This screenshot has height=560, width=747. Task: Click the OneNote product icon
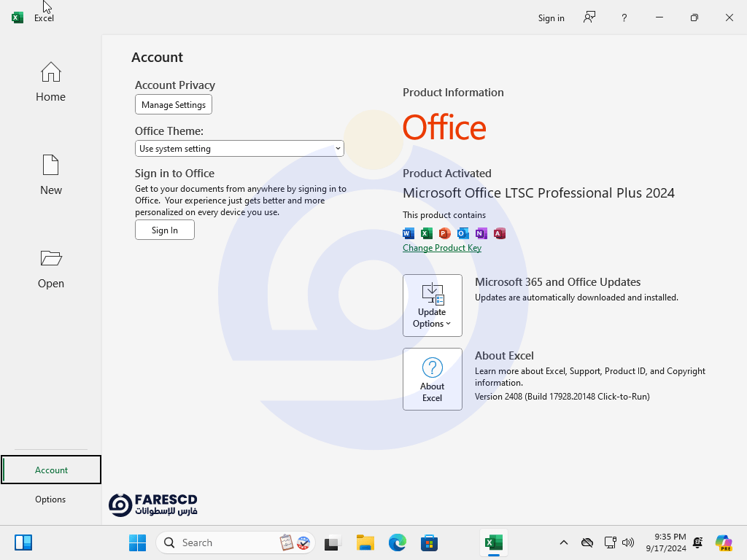(481, 233)
